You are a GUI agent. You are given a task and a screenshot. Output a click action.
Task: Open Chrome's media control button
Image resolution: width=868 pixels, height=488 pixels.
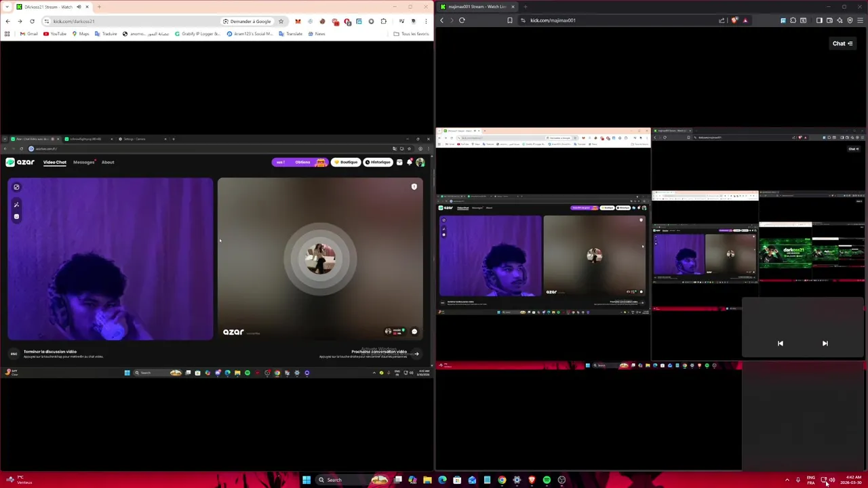pyautogui.click(x=401, y=21)
